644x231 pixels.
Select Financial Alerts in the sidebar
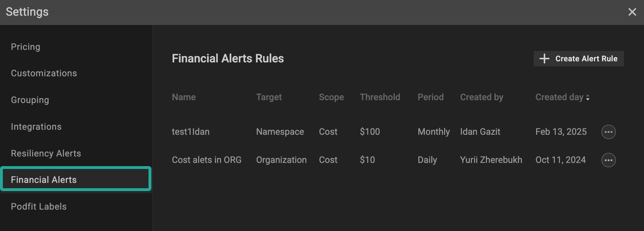[44, 180]
